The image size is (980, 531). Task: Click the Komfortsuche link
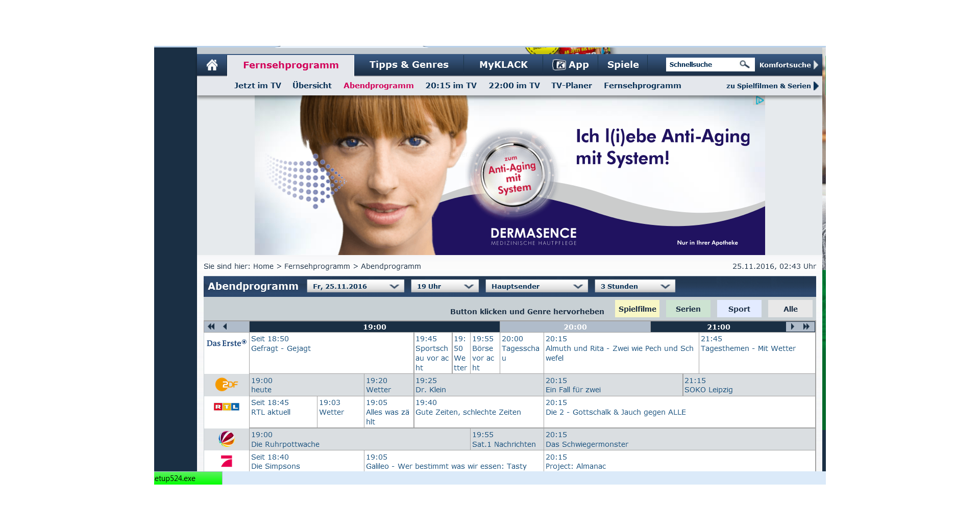(x=785, y=65)
